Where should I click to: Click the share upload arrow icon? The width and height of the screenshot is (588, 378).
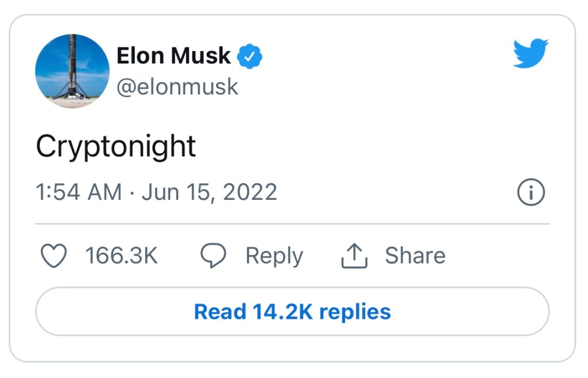coord(354,256)
